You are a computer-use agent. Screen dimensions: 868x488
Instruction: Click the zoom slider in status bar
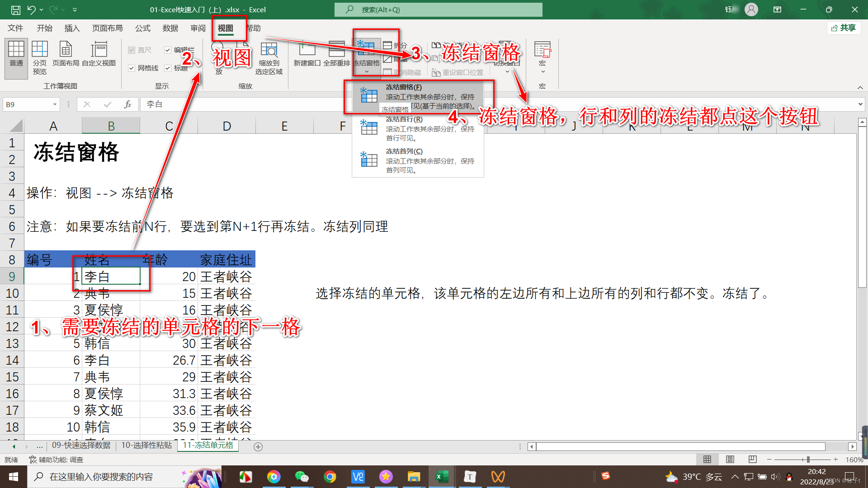click(x=808, y=460)
